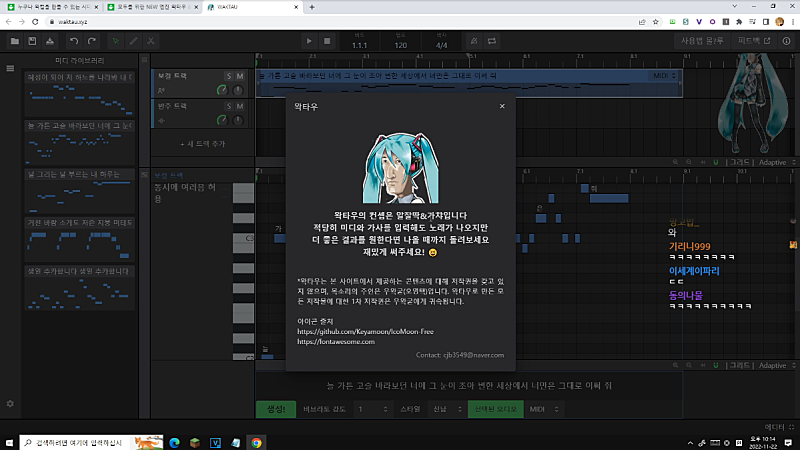Open the github IcoMoon-Free link
800x450 pixels.
[365, 332]
